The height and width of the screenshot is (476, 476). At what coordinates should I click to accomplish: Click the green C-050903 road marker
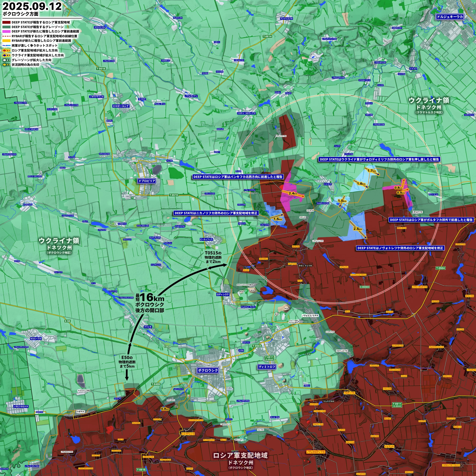click(365, 287)
